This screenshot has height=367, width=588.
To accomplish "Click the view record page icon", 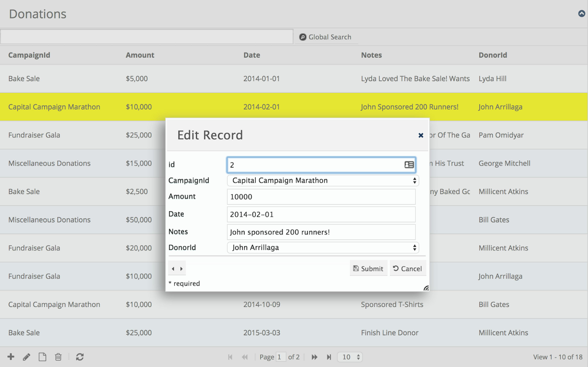I will tap(42, 357).
